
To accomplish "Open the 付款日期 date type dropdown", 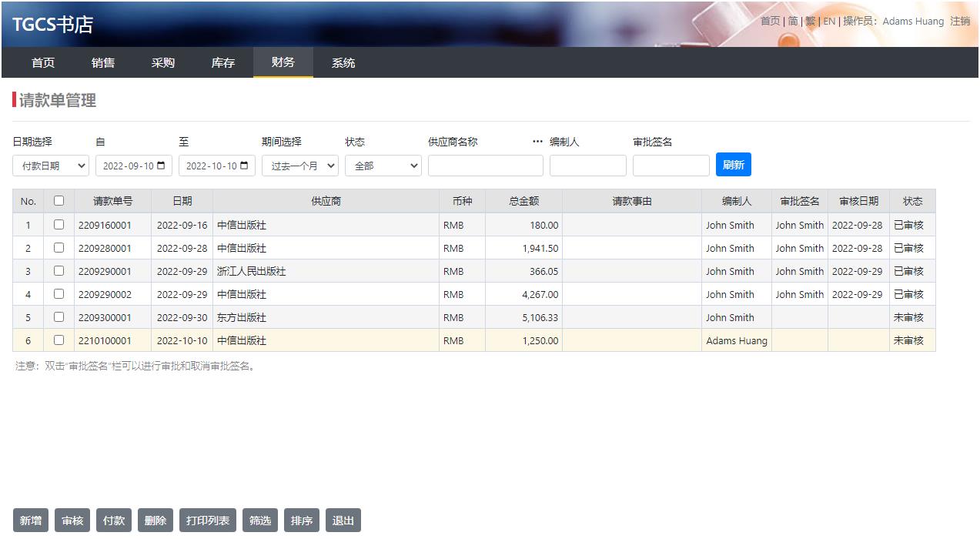I will pos(51,166).
